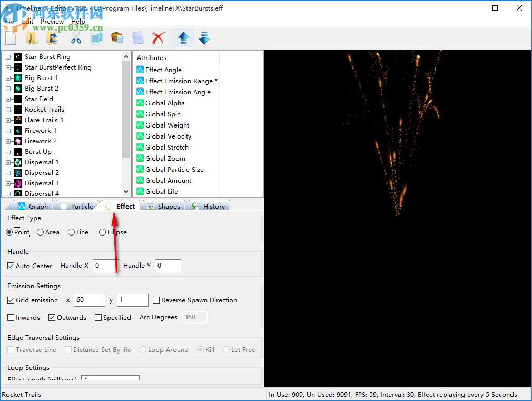Enable Reverse Spawn Direction
The image size is (532, 401).
coord(156,300)
